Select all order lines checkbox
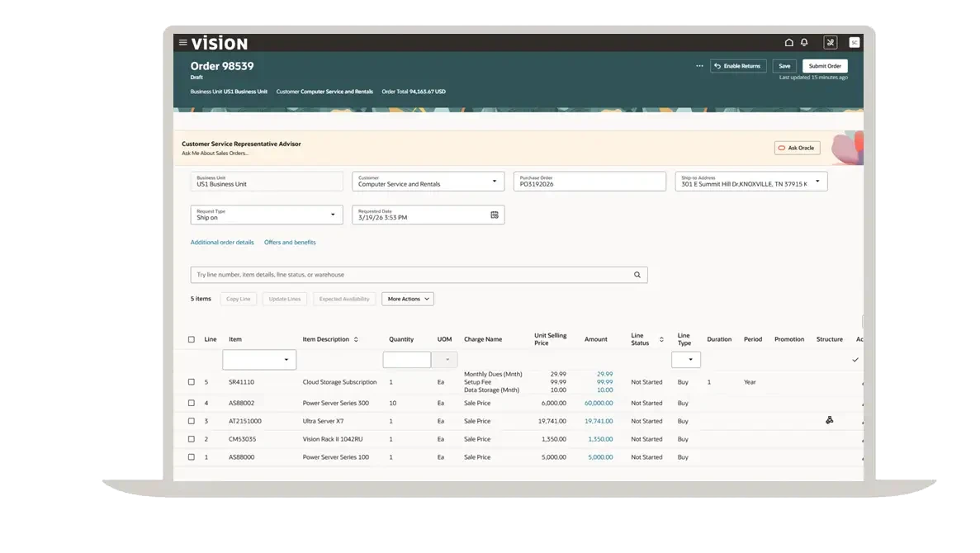 click(x=192, y=339)
